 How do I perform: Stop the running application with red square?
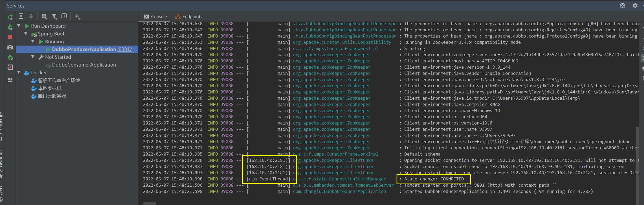10,37
